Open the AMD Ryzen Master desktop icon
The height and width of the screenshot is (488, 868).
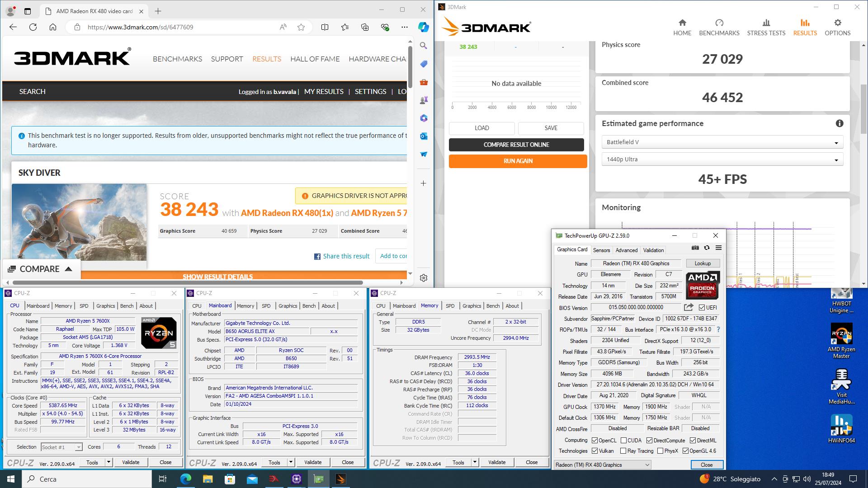click(841, 341)
